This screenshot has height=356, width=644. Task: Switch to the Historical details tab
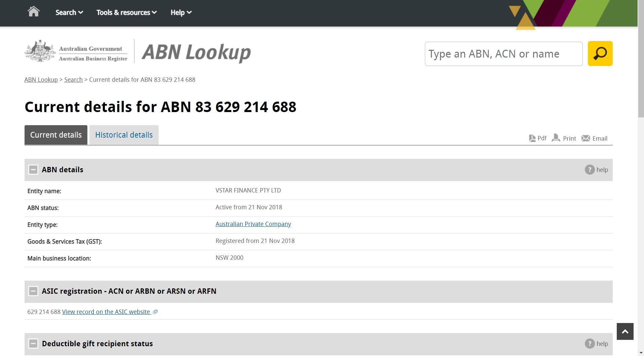(x=124, y=135)
